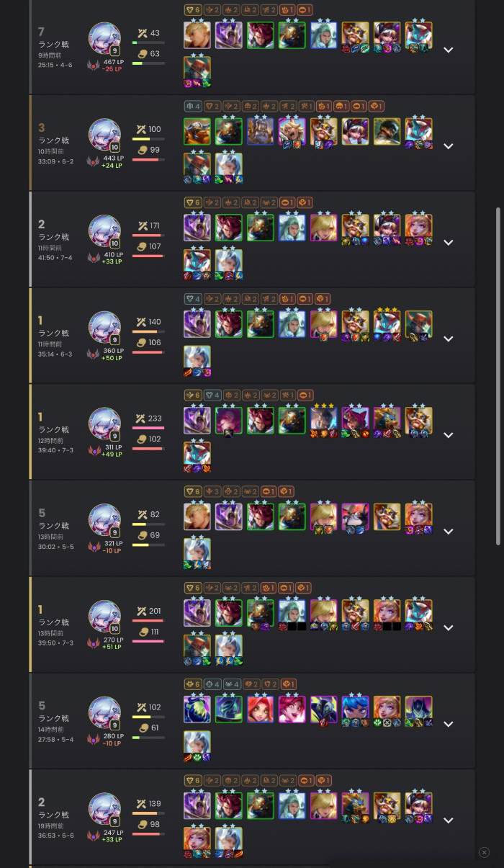Click the crossed-swords damage icon next to 233
The height and width of the screenshot is (868, 504).
140,418
